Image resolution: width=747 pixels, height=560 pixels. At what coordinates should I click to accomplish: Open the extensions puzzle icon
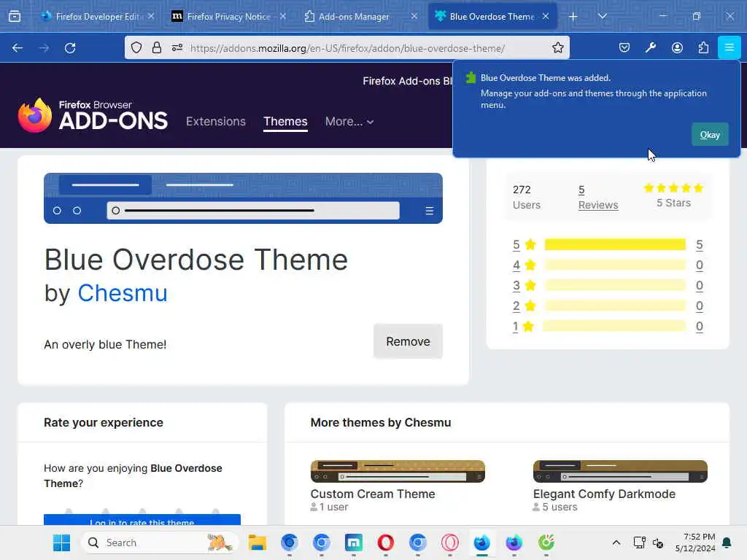[x=703, y=47]
